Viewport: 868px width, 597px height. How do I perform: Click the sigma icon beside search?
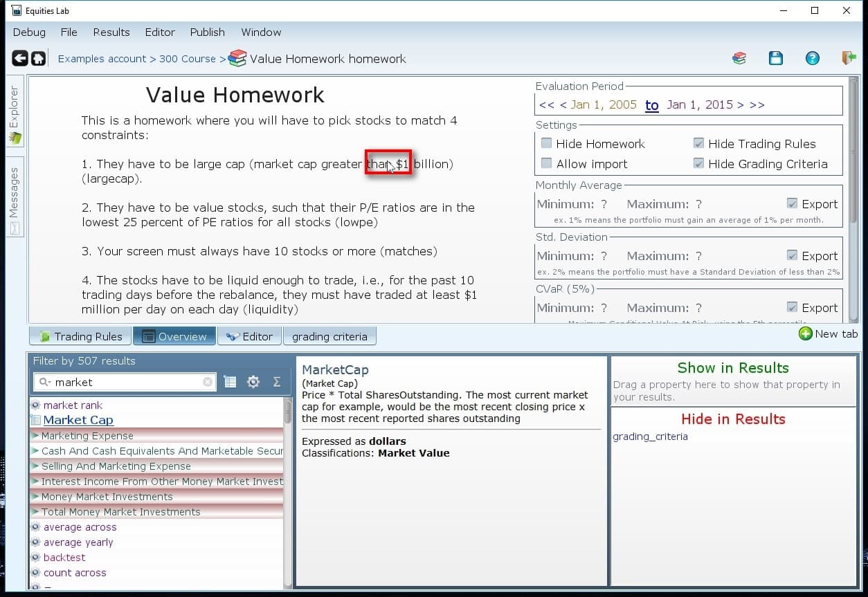tap(276, 382)
